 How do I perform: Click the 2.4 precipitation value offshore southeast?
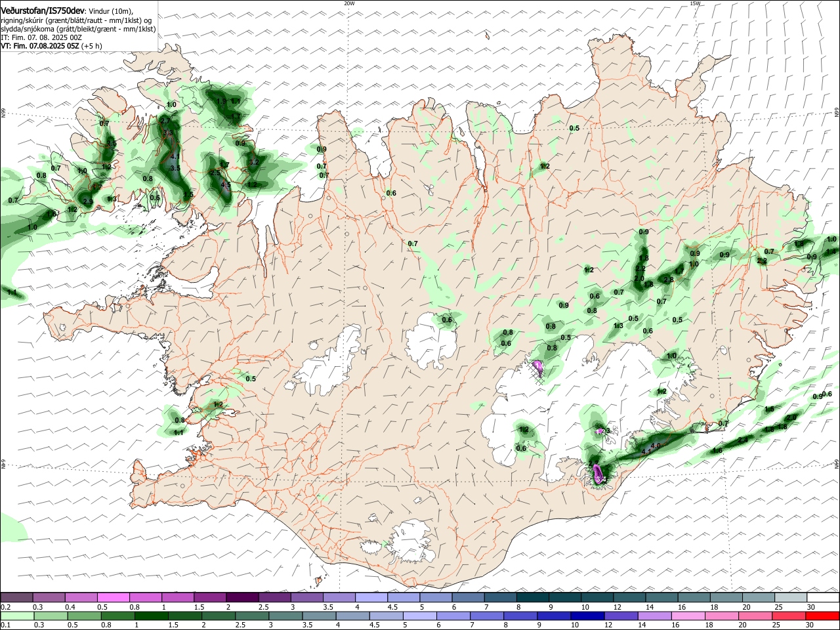(x=743, y=440)
